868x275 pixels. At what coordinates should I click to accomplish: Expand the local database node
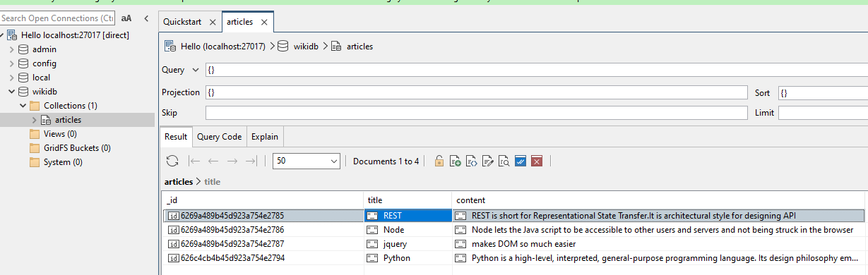coord(12,78)
